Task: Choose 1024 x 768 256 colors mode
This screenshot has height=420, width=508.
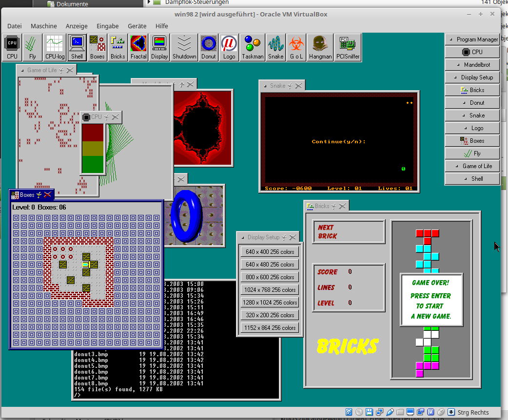Action: 270,290
